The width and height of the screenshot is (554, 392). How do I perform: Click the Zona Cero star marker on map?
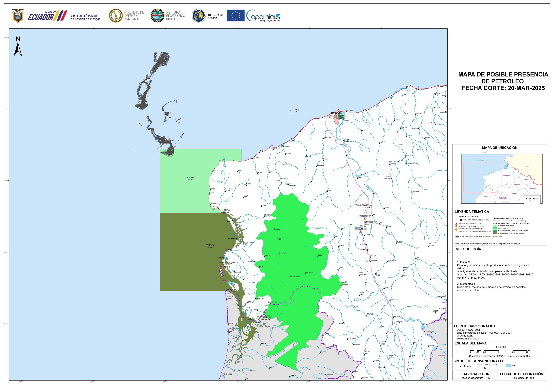367,250
